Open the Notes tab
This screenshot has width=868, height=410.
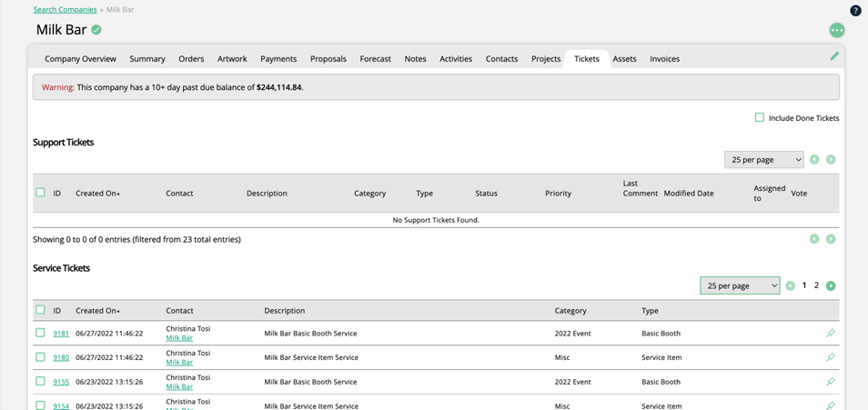coord(415,59)
